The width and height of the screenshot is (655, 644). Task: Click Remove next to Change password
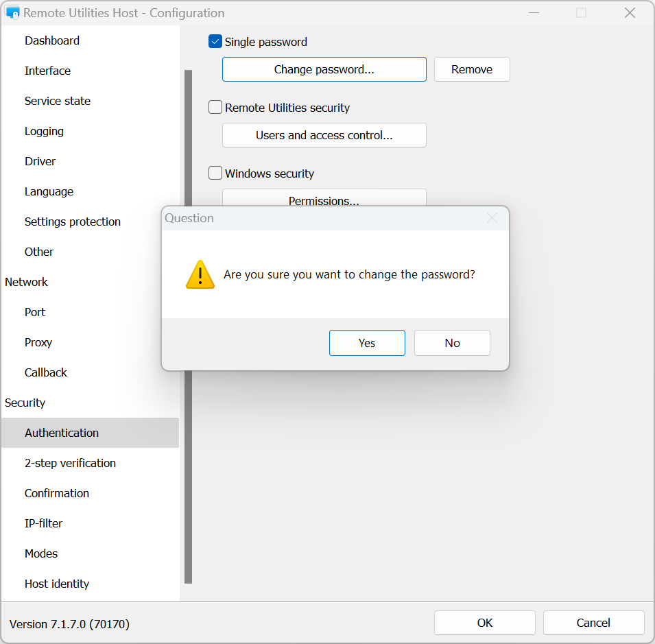pyautogui.click(x=472, y=69)
